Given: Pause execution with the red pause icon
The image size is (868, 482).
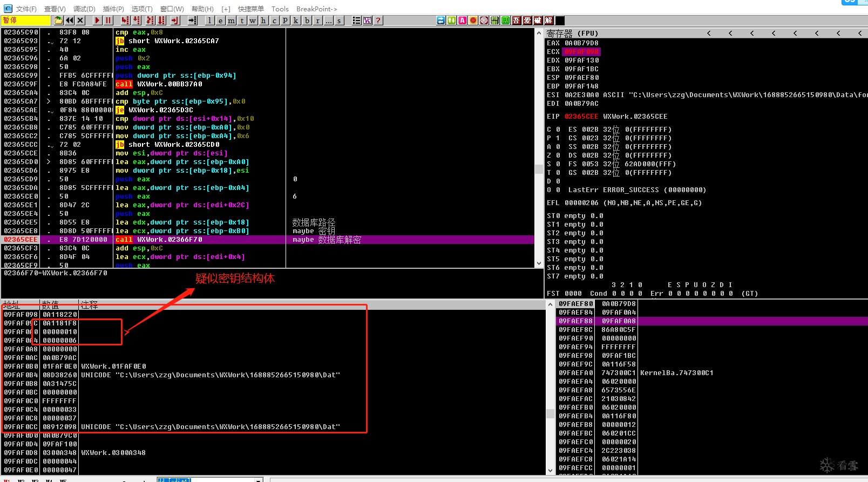Looking at the screenshot, I should (x=108, y=21).
